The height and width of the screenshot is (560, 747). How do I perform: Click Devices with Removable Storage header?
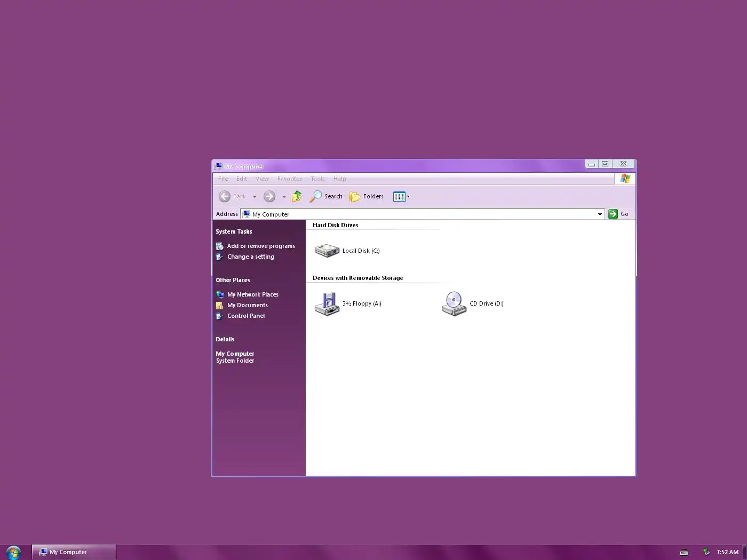pos(357,278)
